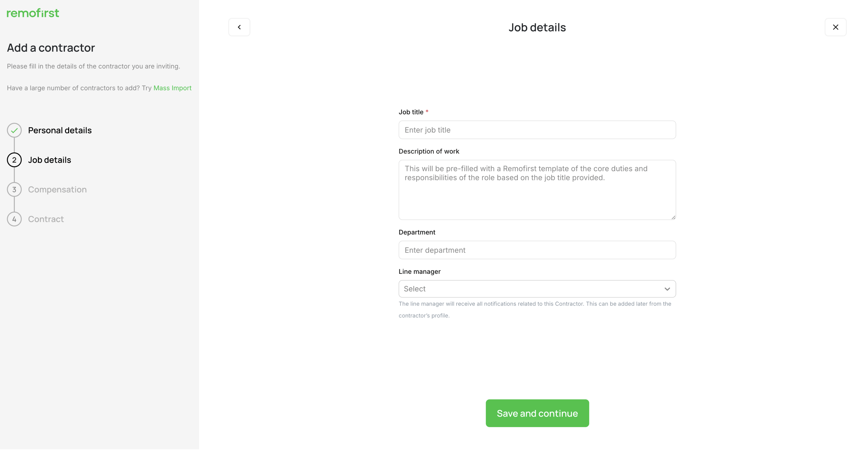This screenshot has width=868, height=450.
Task: Click into the Description of work textarea
Action: click(x=537, y=190)
